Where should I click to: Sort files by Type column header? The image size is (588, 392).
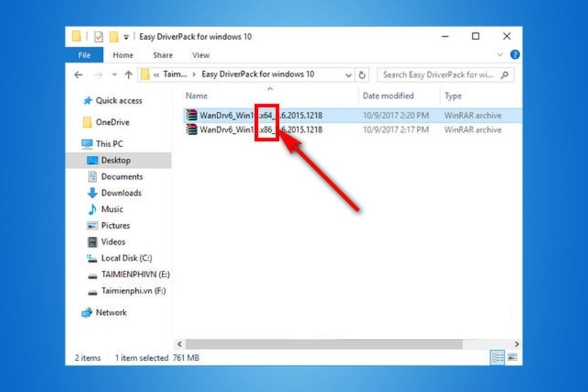453,96
